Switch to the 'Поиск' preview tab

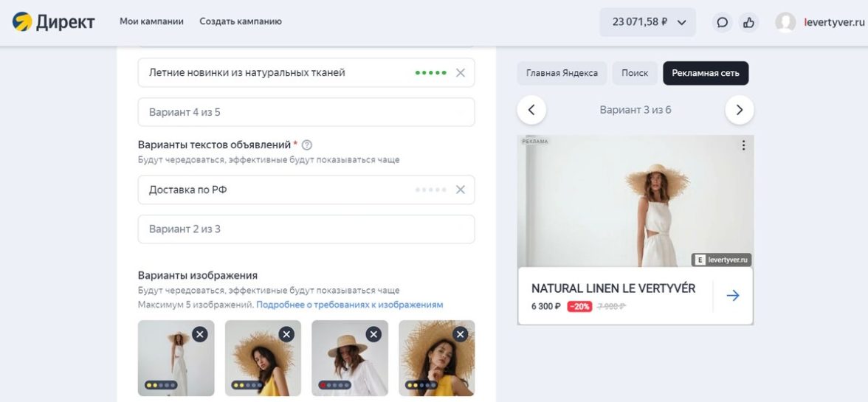point(635,73)
